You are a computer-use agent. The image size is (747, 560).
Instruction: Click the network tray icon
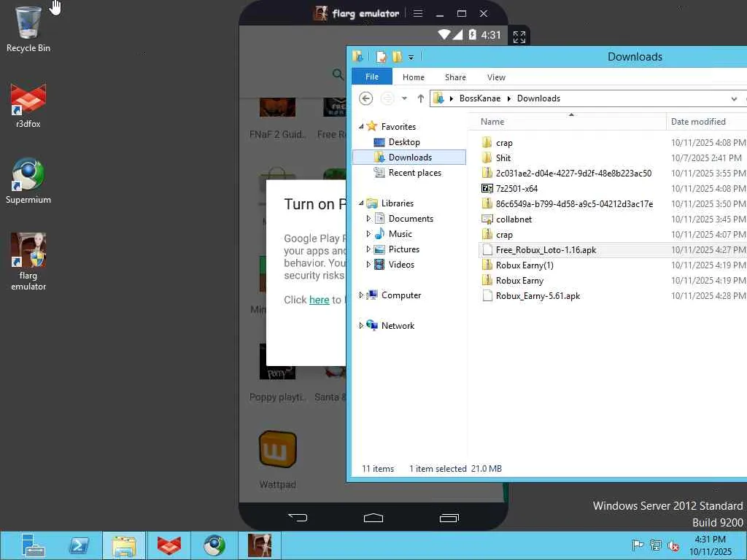point(656,545)
